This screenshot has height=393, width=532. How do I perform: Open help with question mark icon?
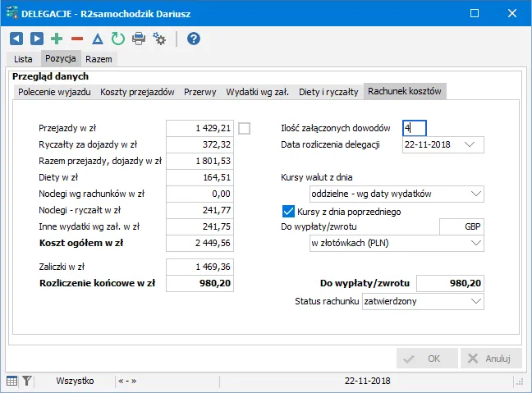point(194,39)
